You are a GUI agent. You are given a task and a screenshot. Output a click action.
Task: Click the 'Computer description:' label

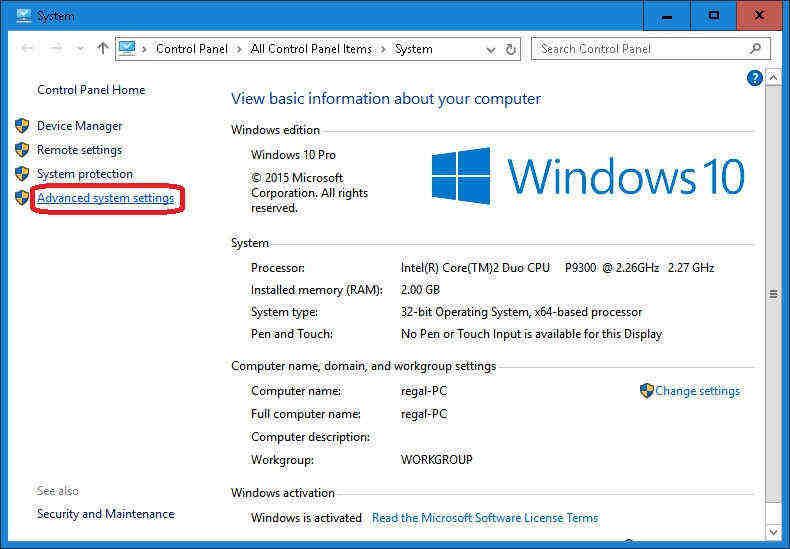[x=310, y=437]
